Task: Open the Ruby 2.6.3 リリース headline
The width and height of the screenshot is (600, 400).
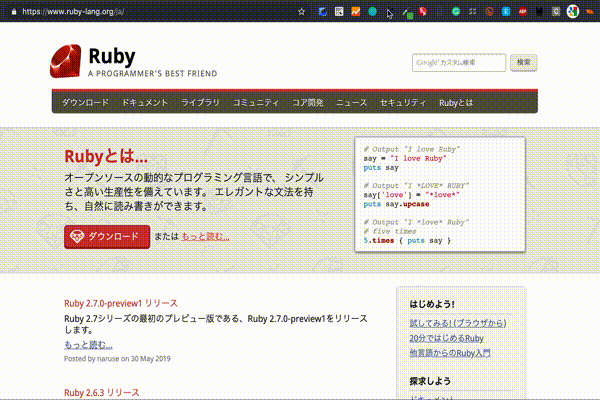Action: point(102,393)
